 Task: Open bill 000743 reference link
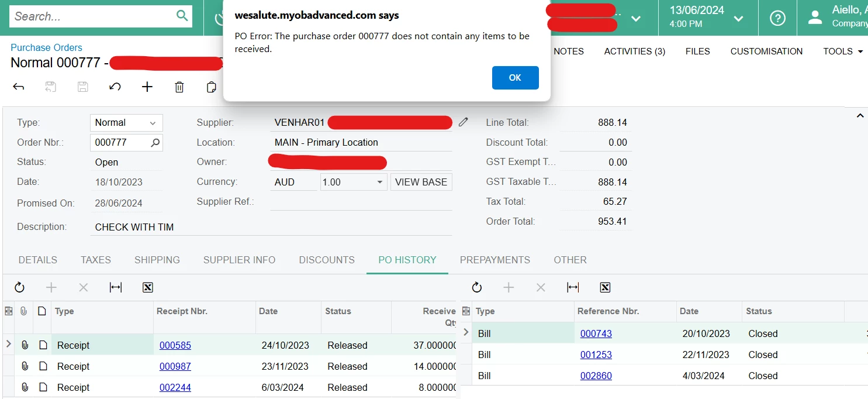point(596,333)
